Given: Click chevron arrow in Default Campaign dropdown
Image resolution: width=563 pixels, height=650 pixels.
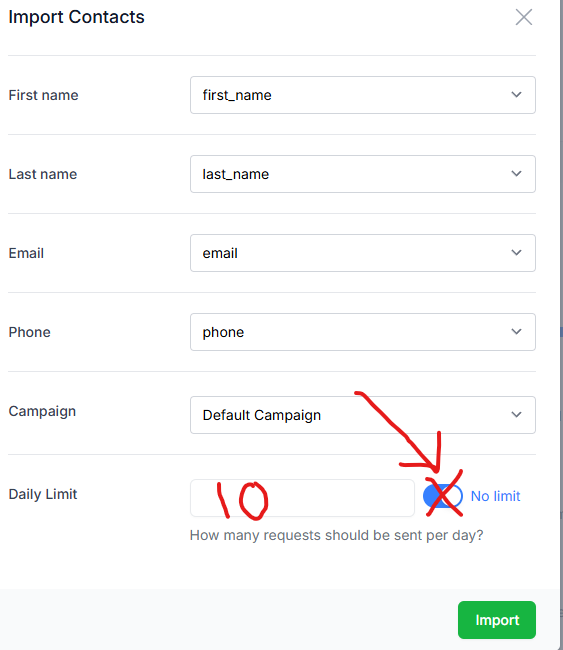Looking at the screenshot, I should (x=516, y=415).
